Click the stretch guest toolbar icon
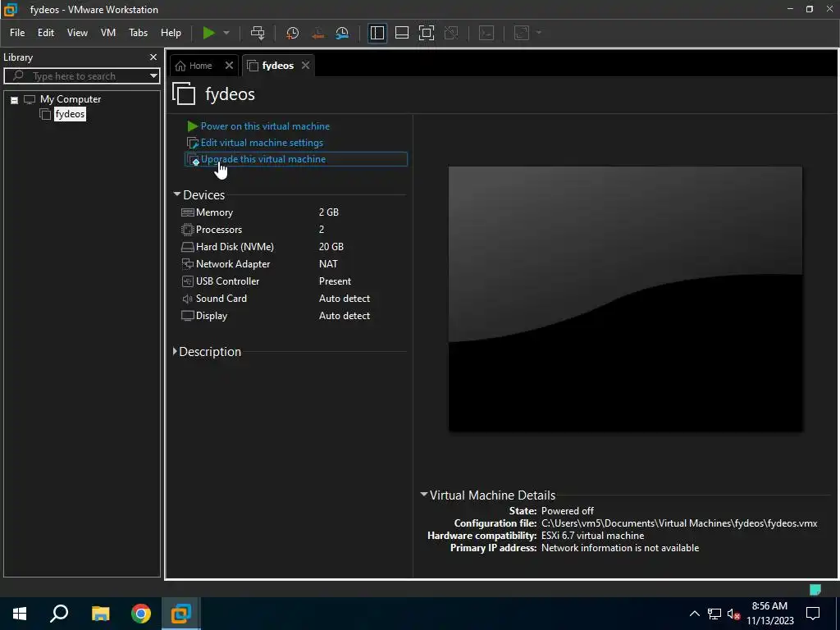The height and width of the screenshot is (630, 840). pos(521,33)
